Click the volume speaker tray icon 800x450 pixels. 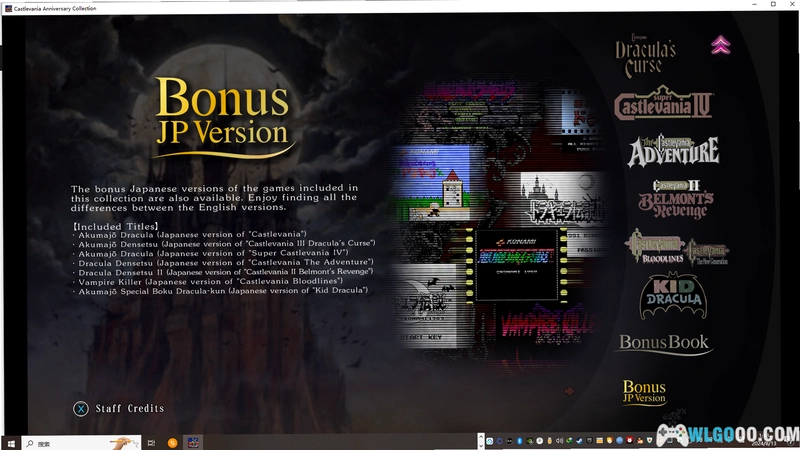(560, 441)
